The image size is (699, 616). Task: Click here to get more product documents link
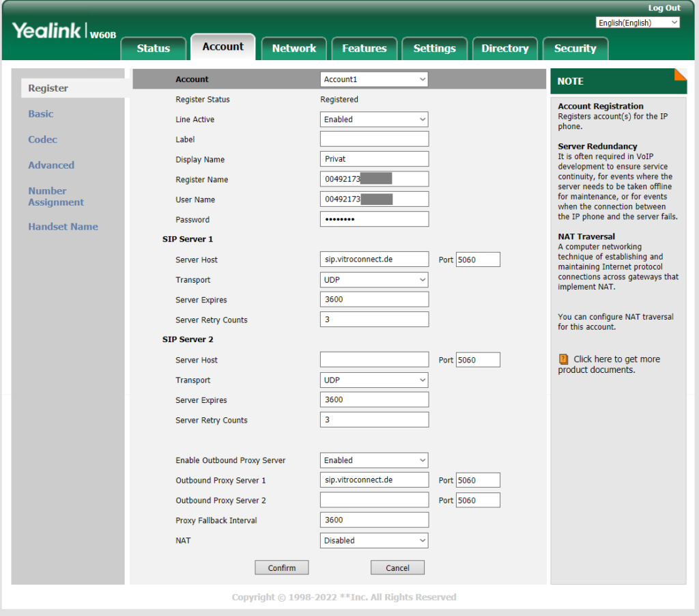(x=609, y=365)
